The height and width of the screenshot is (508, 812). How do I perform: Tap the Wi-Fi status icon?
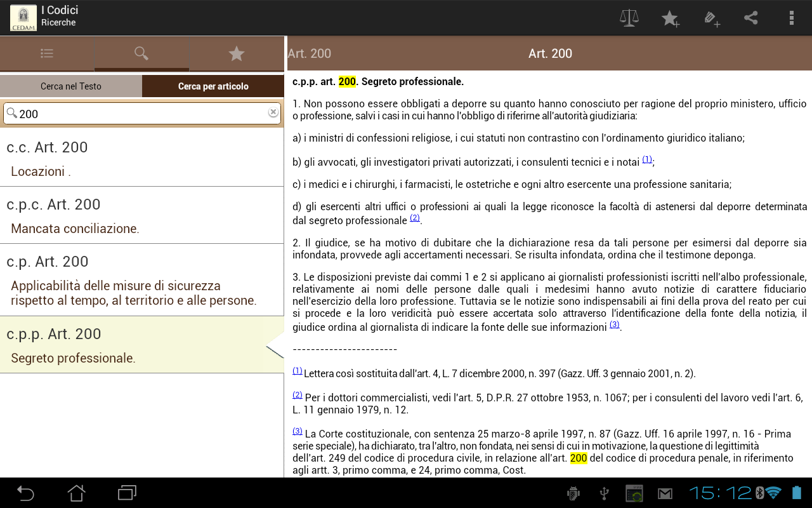click(774, 493)
